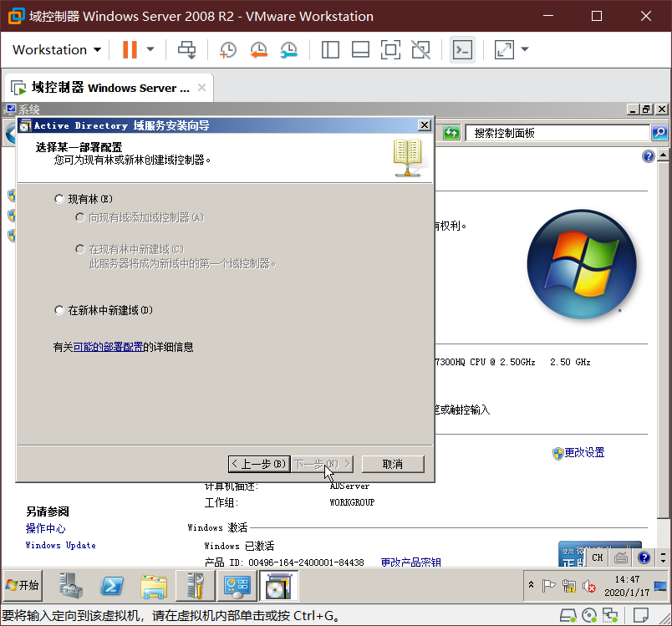Click the 开始 start button

(x=23, y=585)
